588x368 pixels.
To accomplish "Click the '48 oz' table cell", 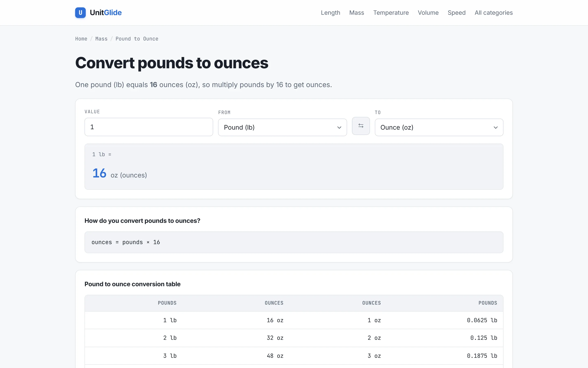I will (275, 356).
